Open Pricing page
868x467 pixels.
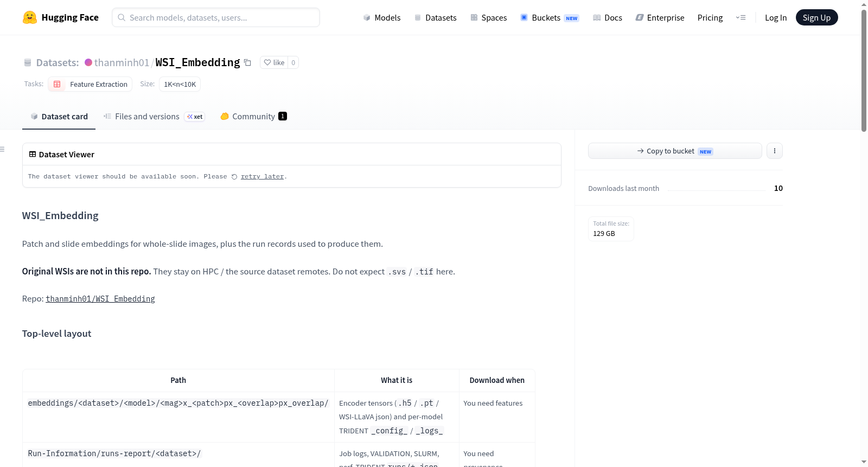tap(710, 17)
